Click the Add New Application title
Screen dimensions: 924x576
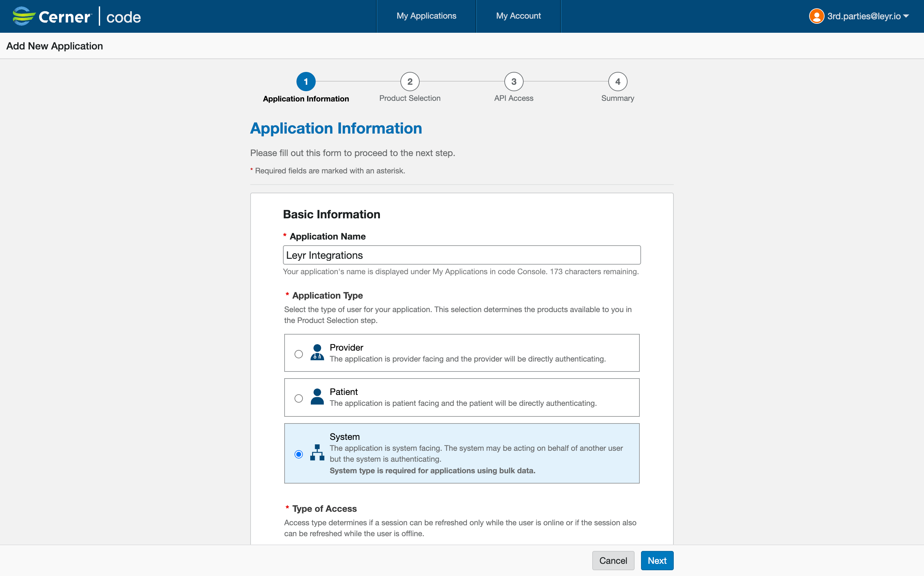click(x=55, y=46)
